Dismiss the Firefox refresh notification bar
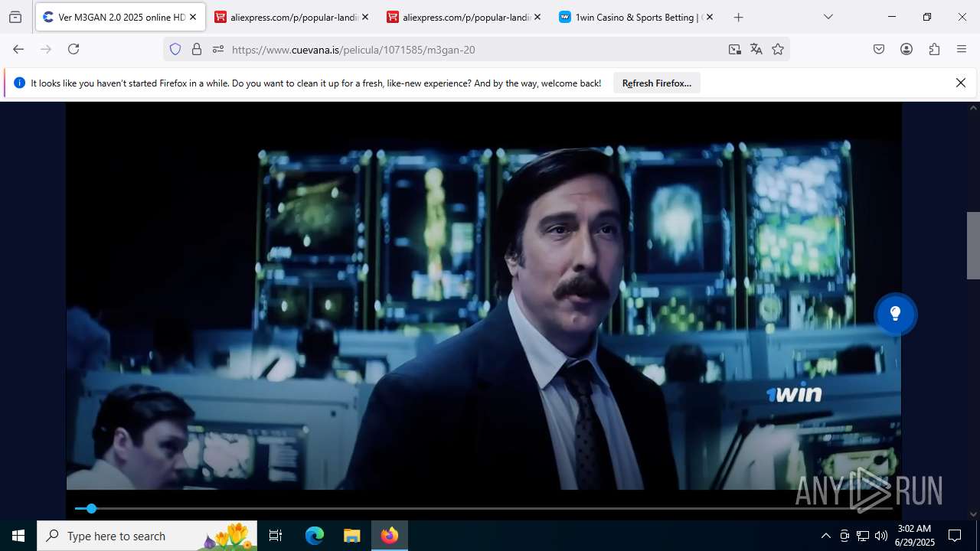980x551 pixels. tap(961, 83)
